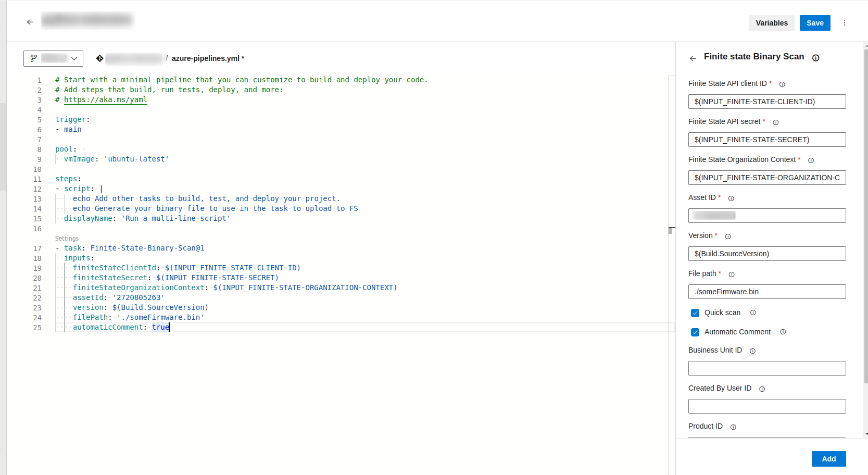Viewport: 868px width, 475px height.
Task: Click the 'trigger:' line in editor
Action: point(73,119)
